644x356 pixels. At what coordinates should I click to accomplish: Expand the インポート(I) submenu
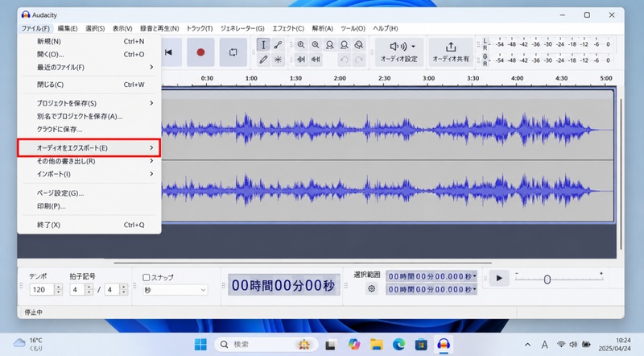[x=89, y=174]
